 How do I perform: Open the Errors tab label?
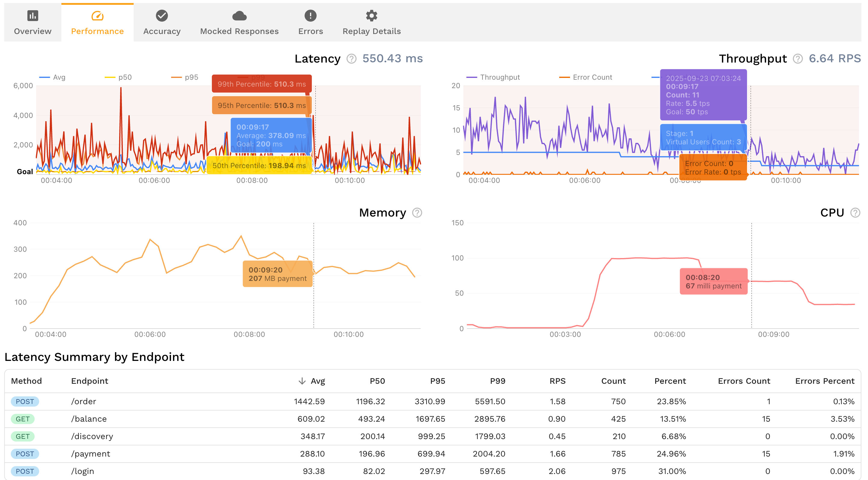[x=310, y=31]
